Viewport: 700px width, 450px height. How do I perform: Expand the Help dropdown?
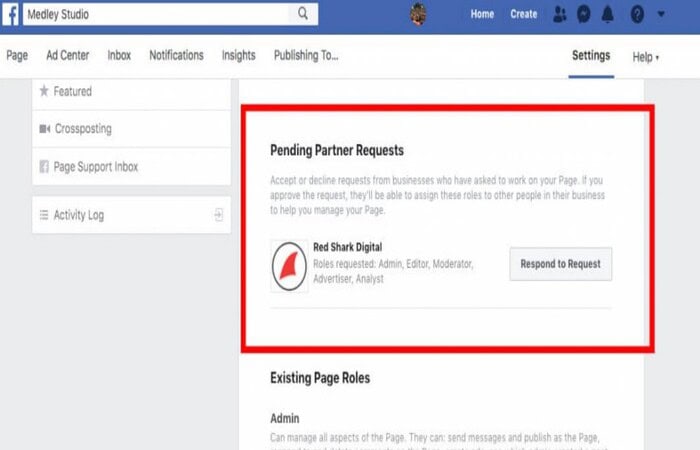coord(646,57)
